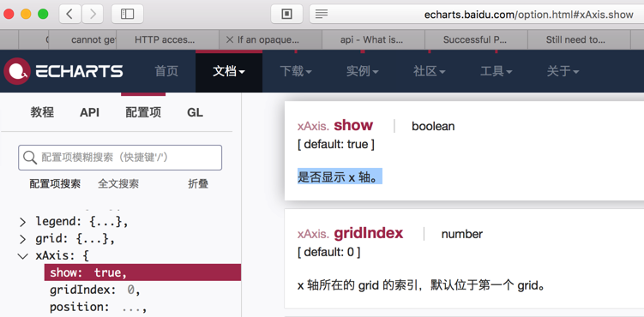Click the 'boolean' type label

[x=433, y=126]
